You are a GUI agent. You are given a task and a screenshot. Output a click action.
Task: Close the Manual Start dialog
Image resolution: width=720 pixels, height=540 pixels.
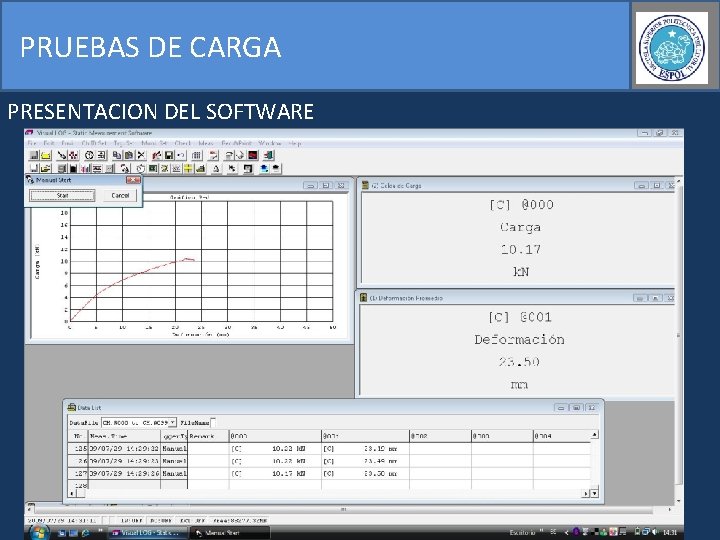tap(133, 180)
